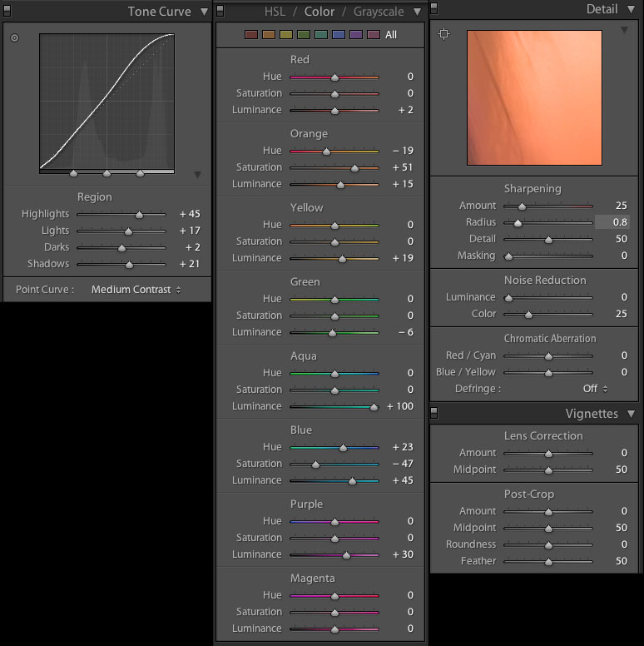Choose the orange color swatch
The height and width of the screenshot is (646, 644).
[268, 35]
